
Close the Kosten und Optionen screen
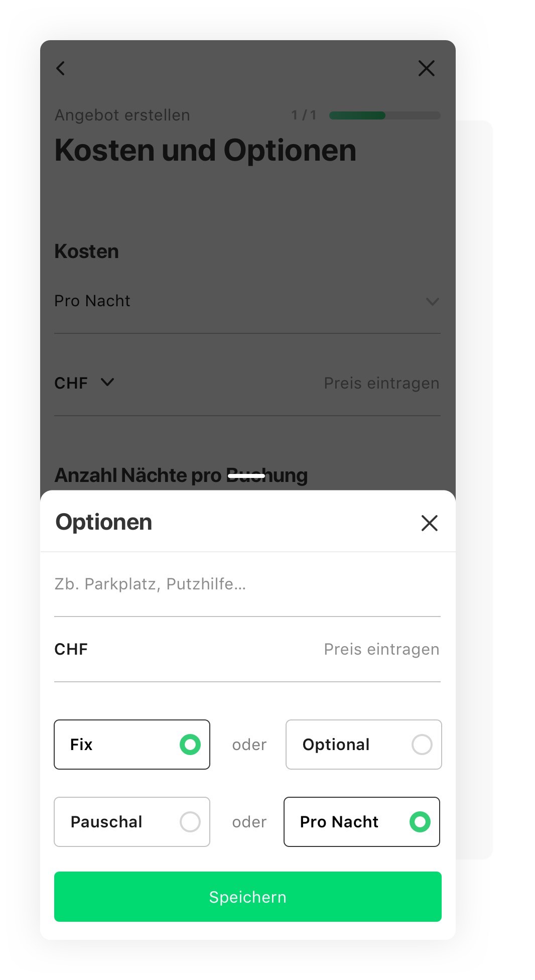pyautogui.click(x=427, y=68)
